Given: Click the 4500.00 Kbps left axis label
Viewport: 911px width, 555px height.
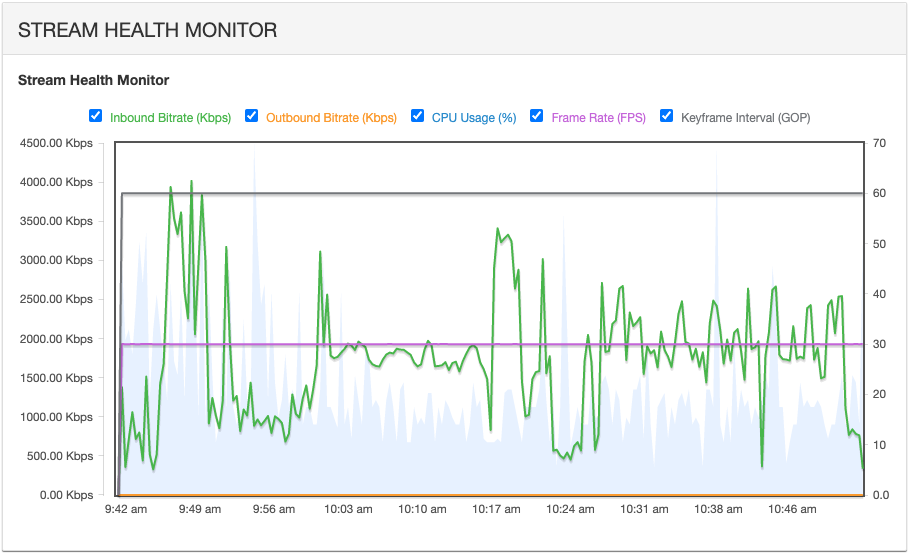Looking at the screenshot, I should pyautogui.click(x=56, y=143).
